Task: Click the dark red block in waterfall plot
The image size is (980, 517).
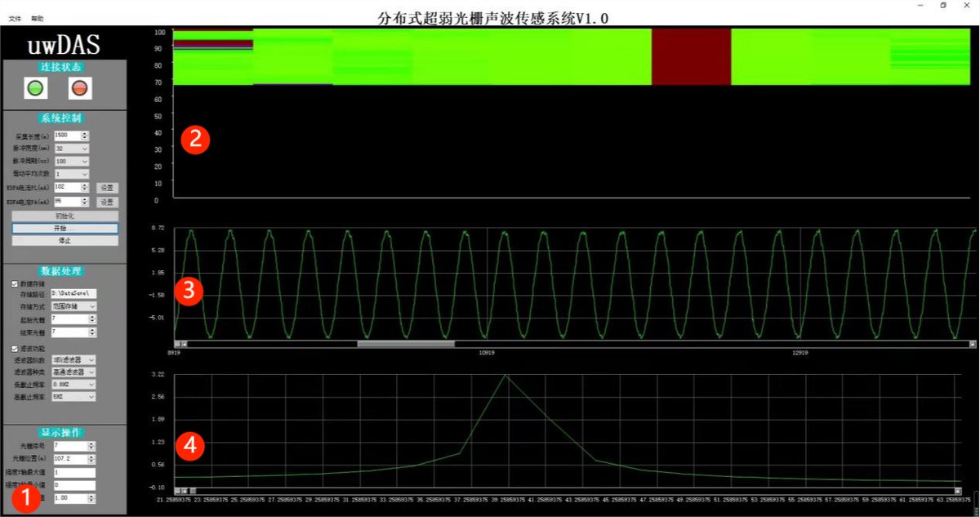Action: click(691, 56)
